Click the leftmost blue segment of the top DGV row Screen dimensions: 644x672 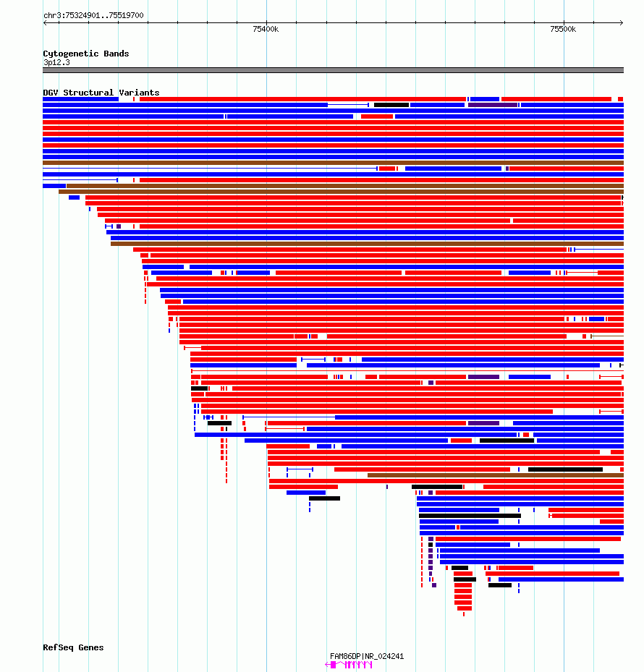[x=80, y=99]
